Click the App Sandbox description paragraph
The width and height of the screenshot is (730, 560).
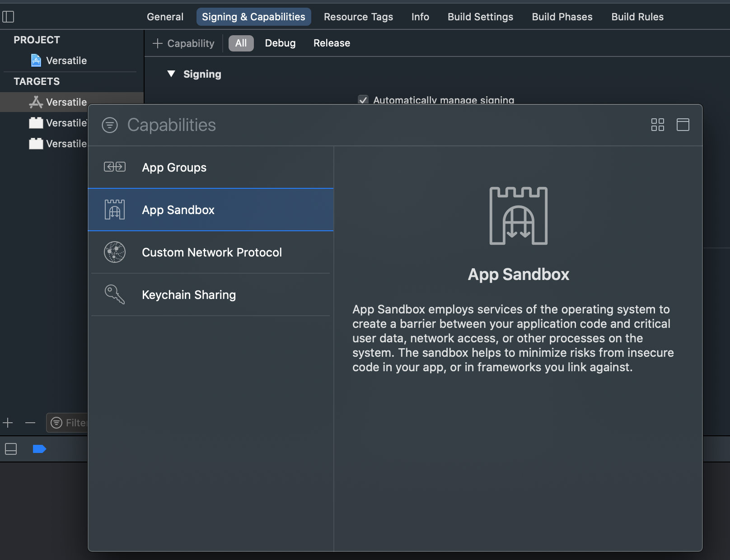tap(513, 338)
